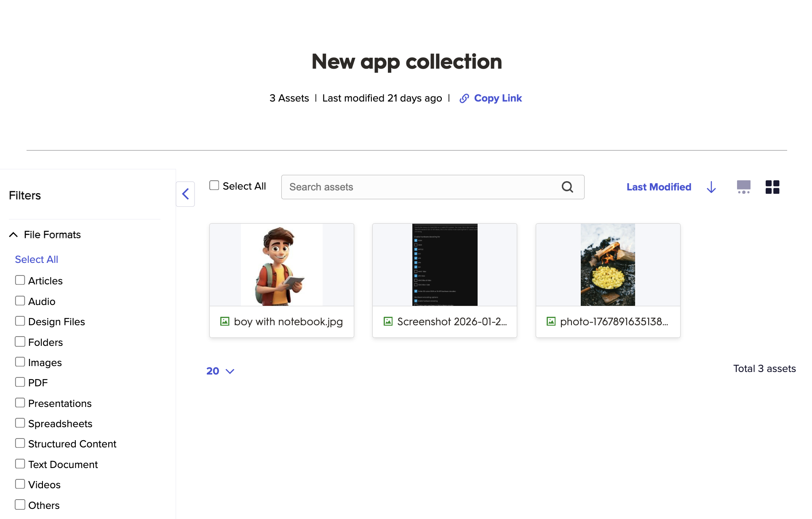812x519 pixels.
Task: Collapse the File Formats section
Action: (13, 235)
